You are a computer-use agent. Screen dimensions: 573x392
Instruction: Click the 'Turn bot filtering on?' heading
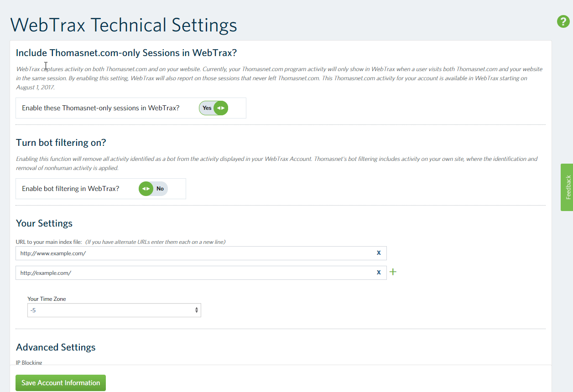coord(61,143)
